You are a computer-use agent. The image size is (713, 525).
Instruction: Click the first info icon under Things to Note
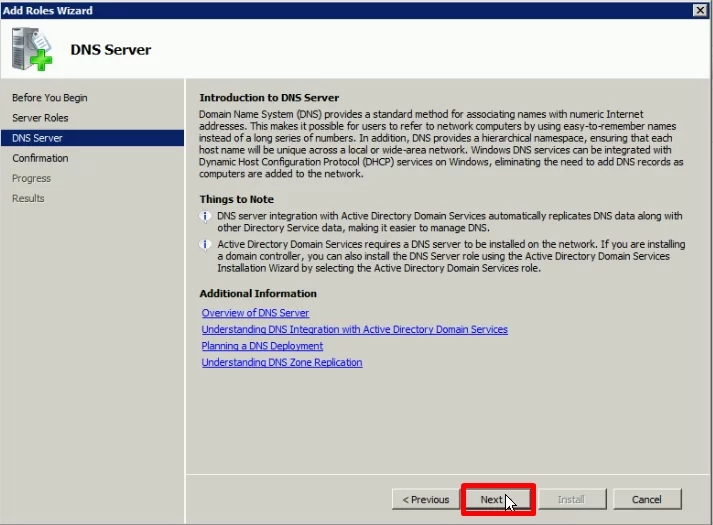click(x=205, y=216)
